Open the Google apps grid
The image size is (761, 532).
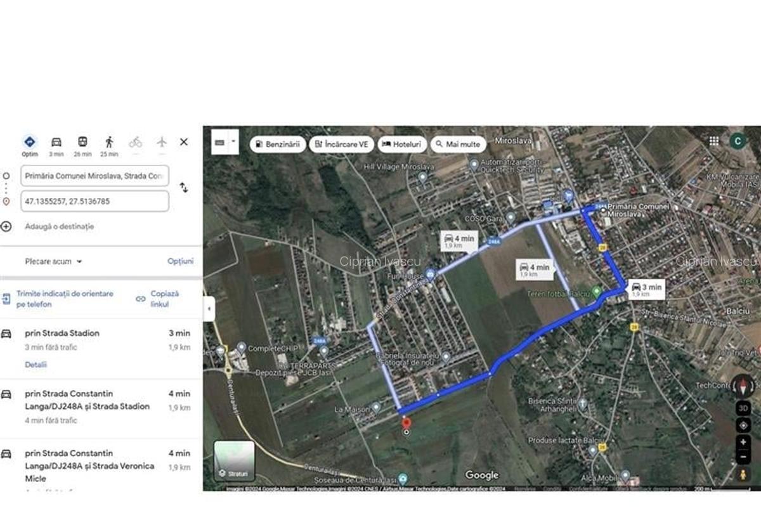[x=714, y=141]
